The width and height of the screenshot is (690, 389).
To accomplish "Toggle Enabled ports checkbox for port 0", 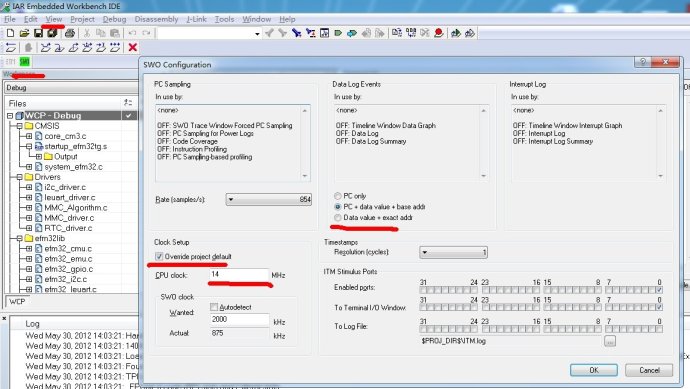I will click(659, 290).
